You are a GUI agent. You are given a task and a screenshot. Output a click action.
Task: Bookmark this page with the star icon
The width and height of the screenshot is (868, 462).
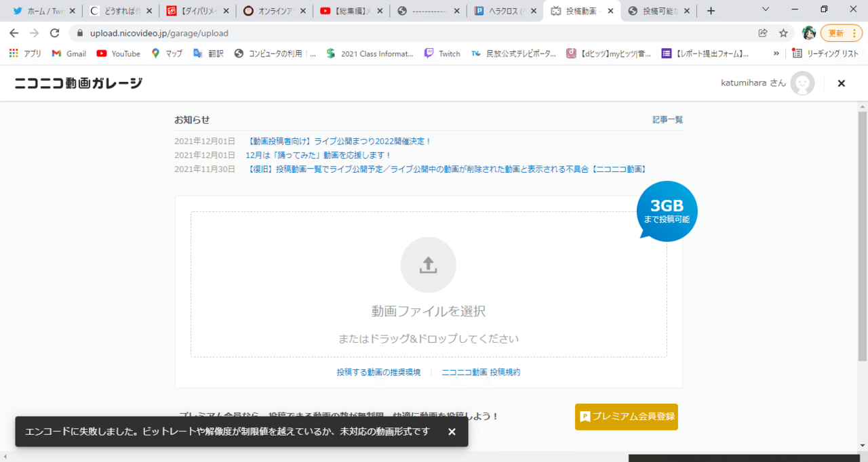783,32
